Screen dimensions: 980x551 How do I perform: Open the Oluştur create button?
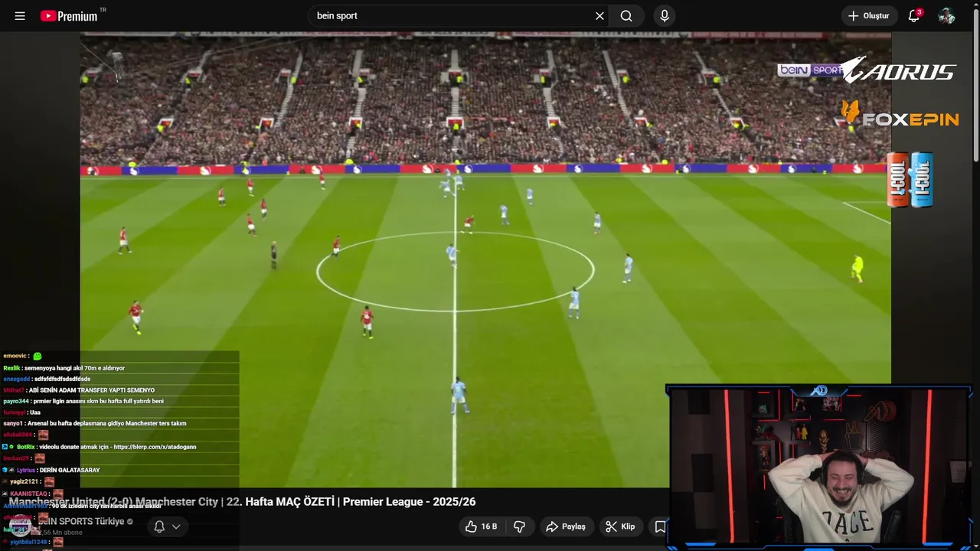[869, 15]
